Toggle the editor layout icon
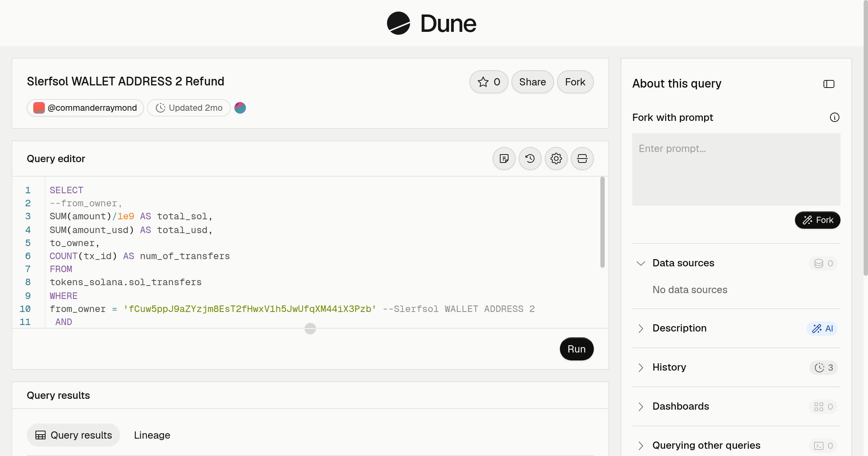Screen dimensions: 868x456 (582, 159)
